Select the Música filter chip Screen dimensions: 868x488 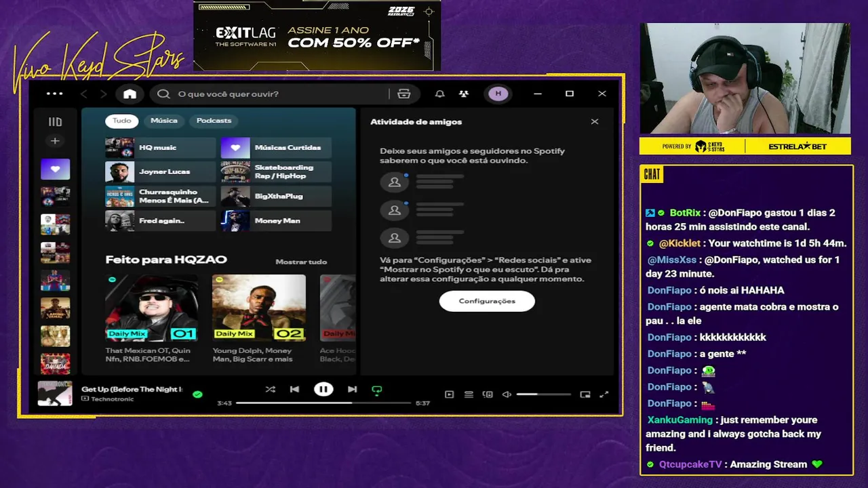pyautogui.click(x=164, y=121)
